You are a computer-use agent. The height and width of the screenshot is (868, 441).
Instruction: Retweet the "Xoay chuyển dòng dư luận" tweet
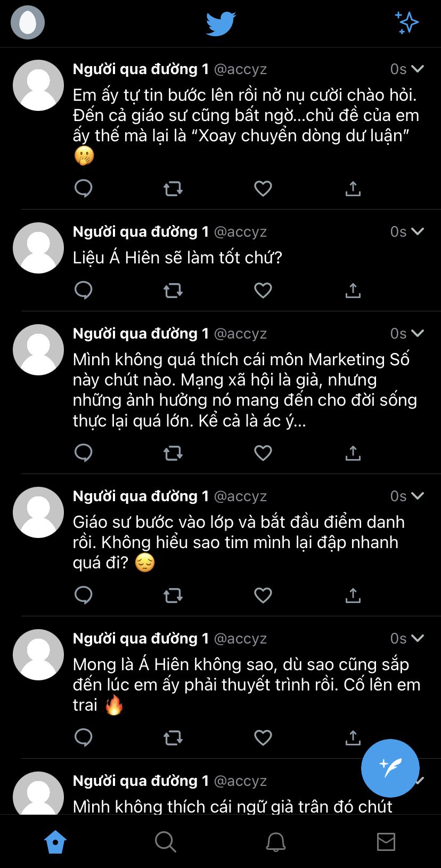coord(173,188)
